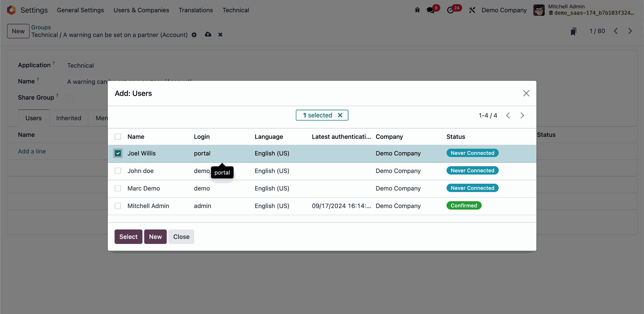Sort by Login column header
Viewport: 644px width, 314px height.
[202, 137]
